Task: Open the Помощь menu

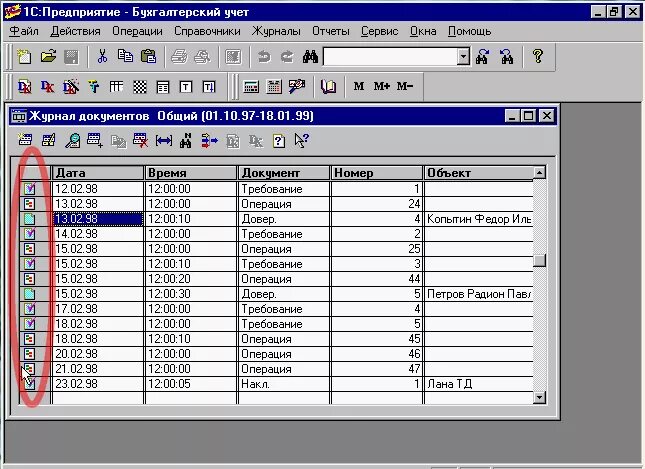Action: (469, 31)
